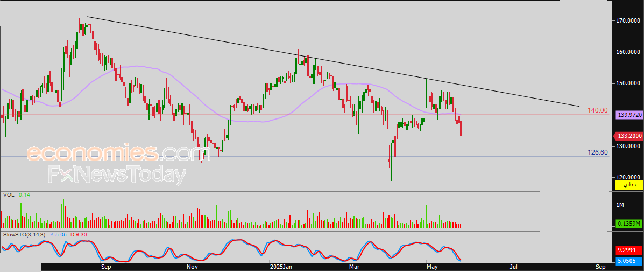Image resolution: width=644 pixels, height=272 pixels.
Task: Select the black descending trendline
Action: (332, 61)
